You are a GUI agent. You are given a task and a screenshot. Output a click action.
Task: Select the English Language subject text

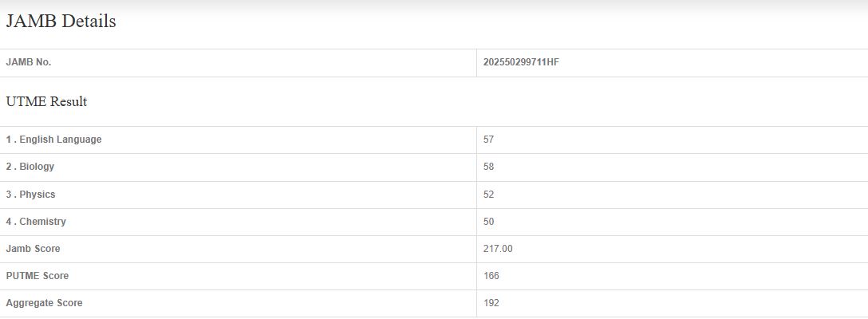point(61,140)
